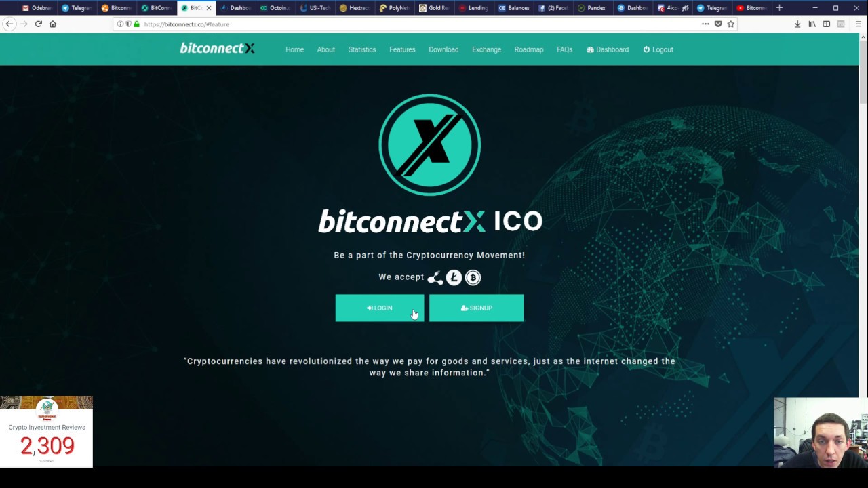The width and height of the screenshot is (868, 488).
Task: Go to Roadmap section
Action: coord(528,49)
